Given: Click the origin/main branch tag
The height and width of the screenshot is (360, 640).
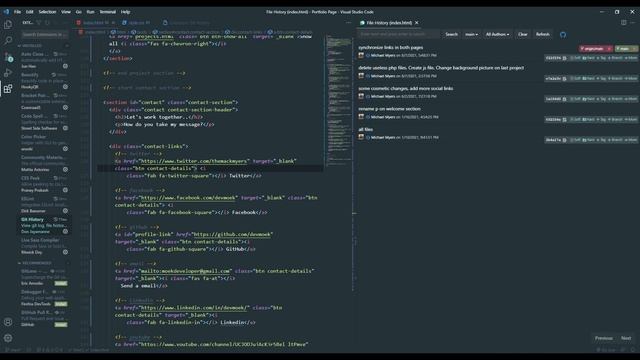Looking at the screenshot, I should (595, 49).
